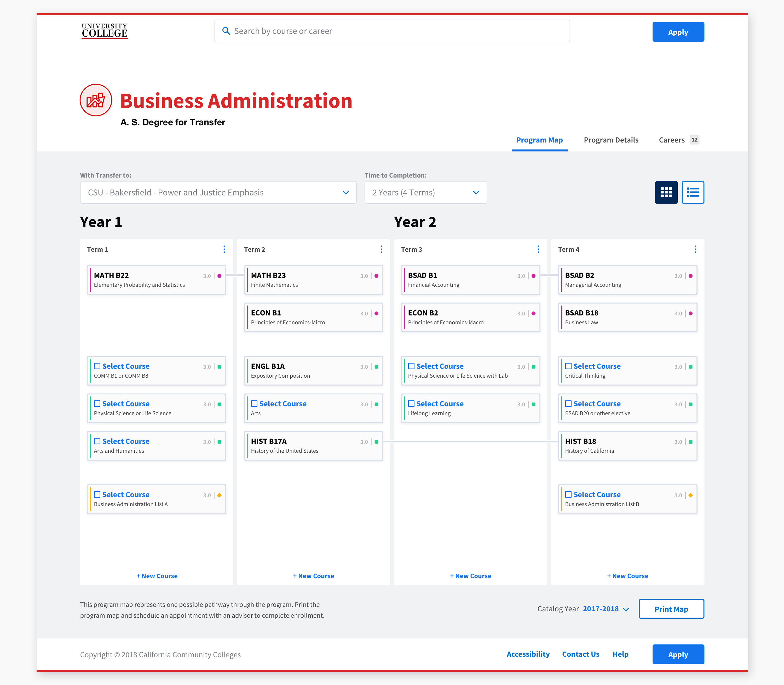Click green square on Lifelong Learning card
This screenshot has height=685, width=784.
click(x=534, y=404)
